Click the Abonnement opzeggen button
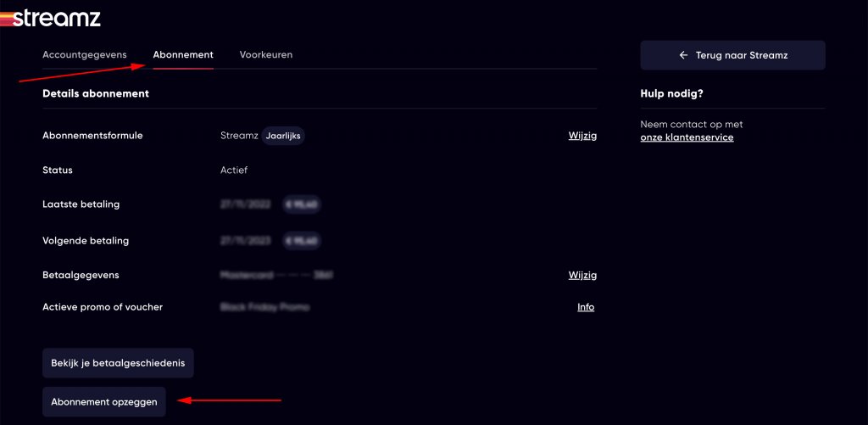The image size is (868, 425). [104, 402]
